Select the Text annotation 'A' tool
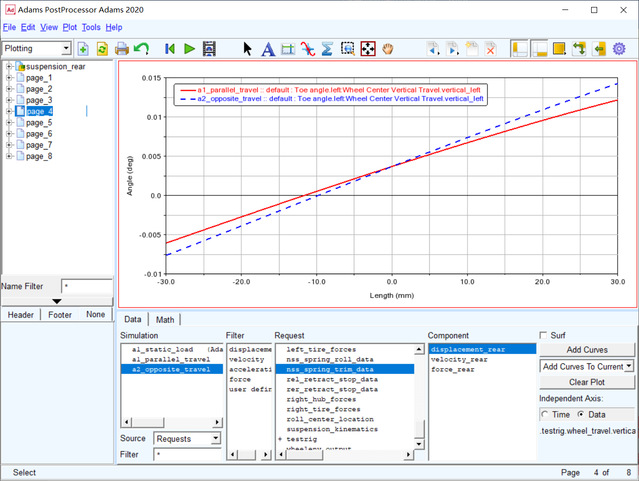Image resolution: width=639 pixels, height=481 pixels. [267, 48]
